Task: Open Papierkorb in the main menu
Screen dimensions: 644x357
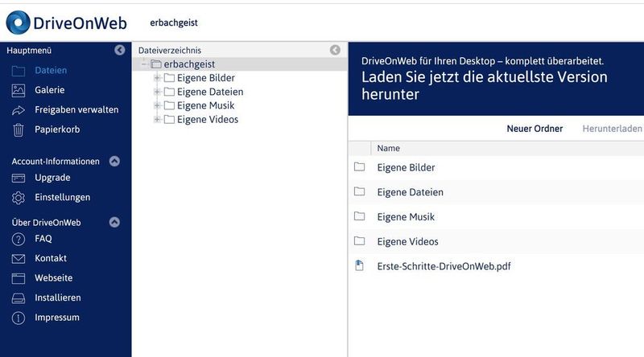Action: coord(57,129)
